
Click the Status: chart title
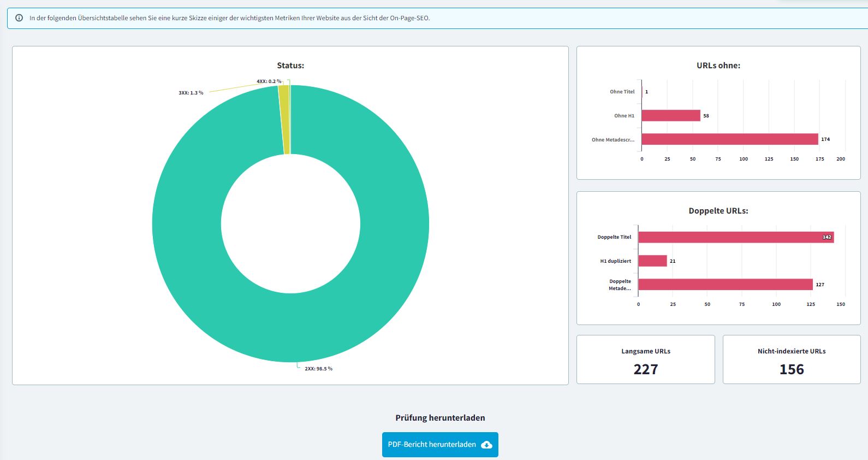(290, 66)
